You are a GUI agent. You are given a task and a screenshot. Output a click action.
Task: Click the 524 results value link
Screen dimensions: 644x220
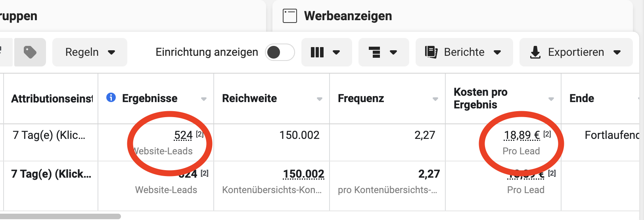click(183, 136)
